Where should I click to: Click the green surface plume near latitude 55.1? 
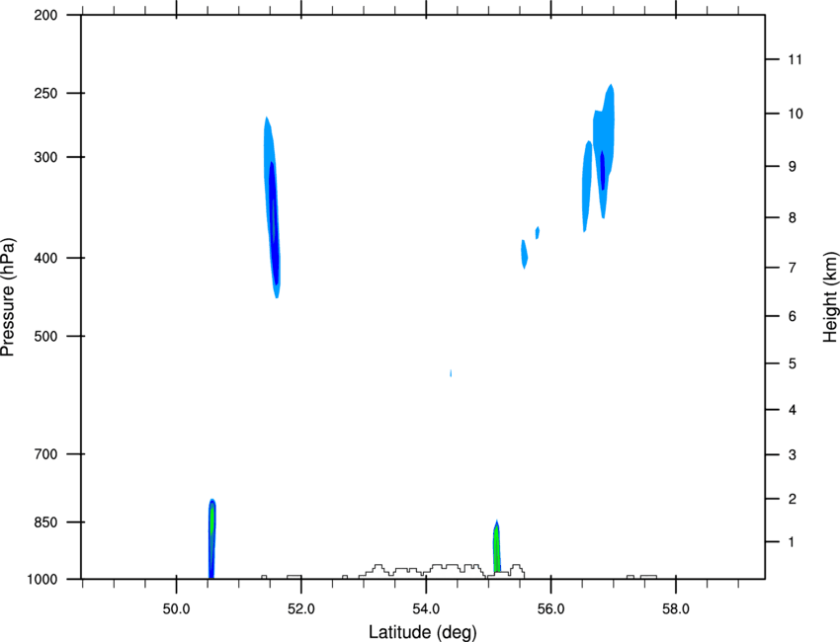coord(497,546)
